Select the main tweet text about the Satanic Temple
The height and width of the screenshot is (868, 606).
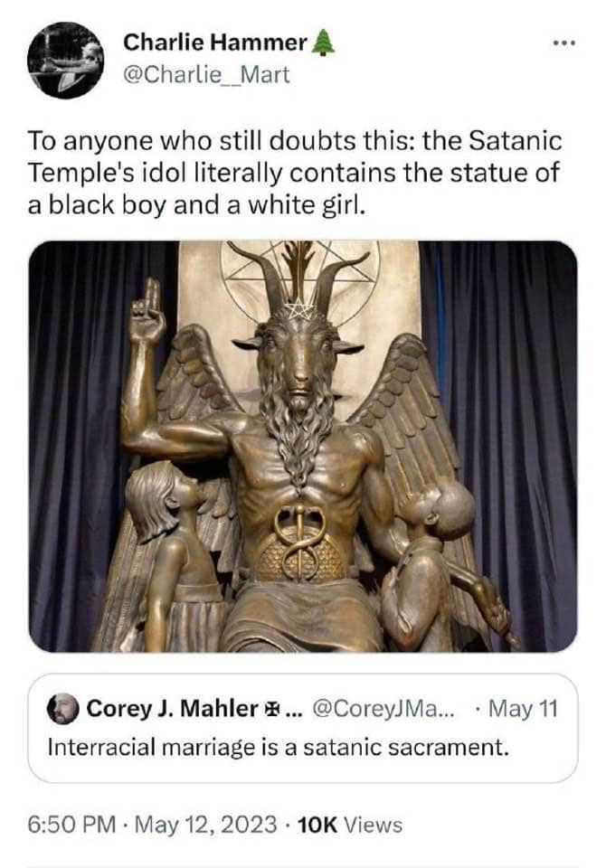295,173
